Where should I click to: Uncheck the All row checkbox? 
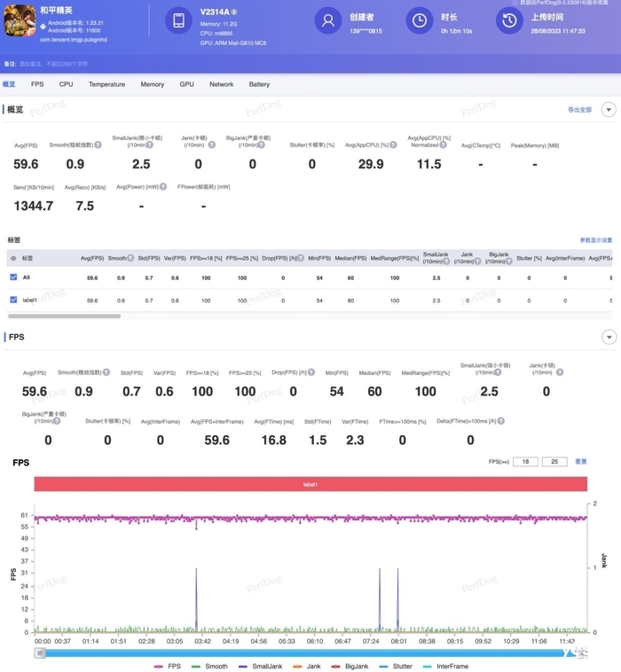pyautogui.click(x=13, y=277)
